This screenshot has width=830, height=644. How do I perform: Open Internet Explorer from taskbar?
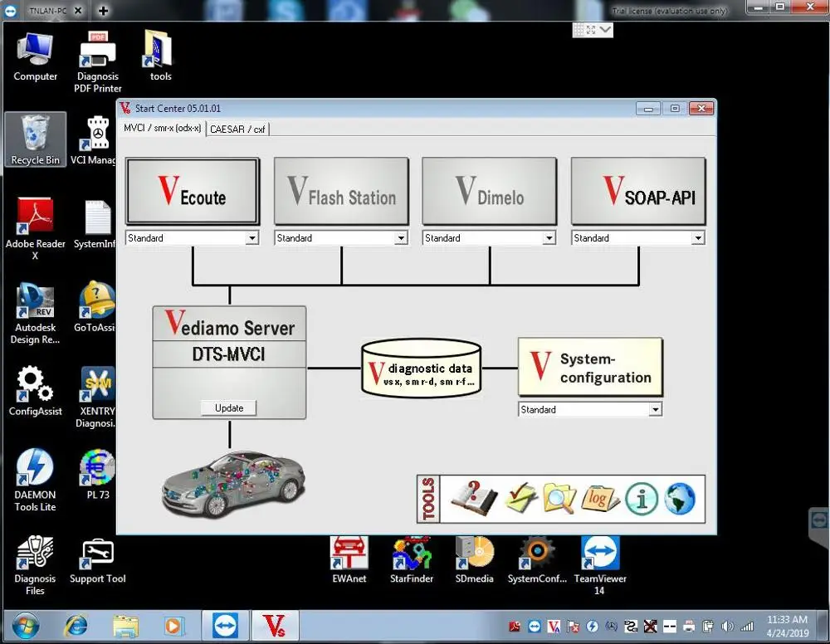click(76, 627)
